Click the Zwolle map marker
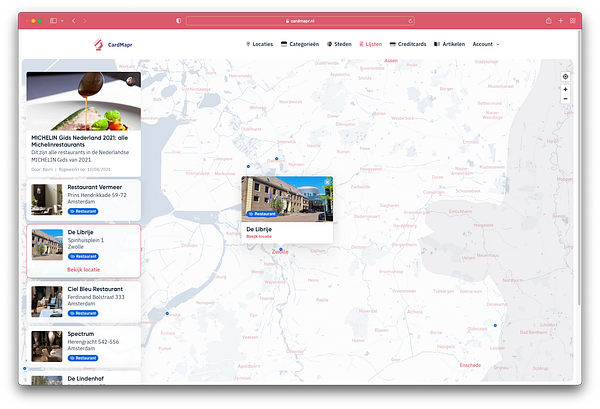Viewport: 600px width, 409px height. coord(281,249)
